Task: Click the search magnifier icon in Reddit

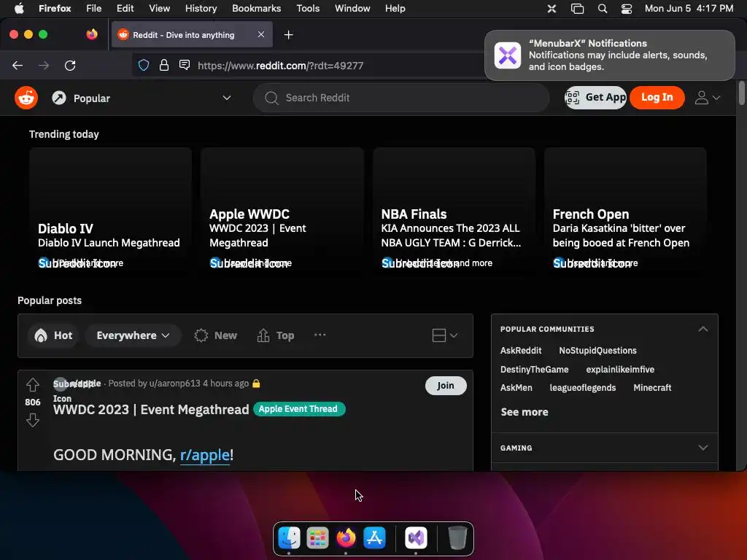Action: (271, 98)
